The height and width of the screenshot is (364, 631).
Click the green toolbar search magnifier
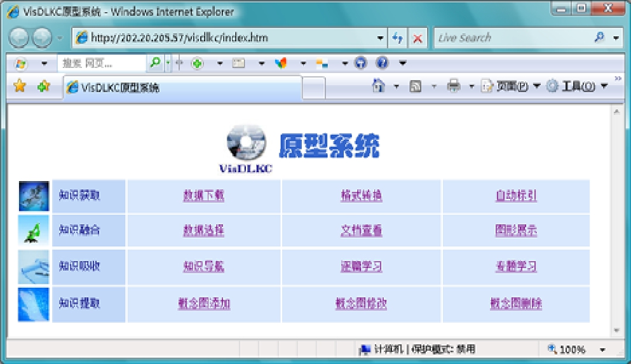point(155,63)
